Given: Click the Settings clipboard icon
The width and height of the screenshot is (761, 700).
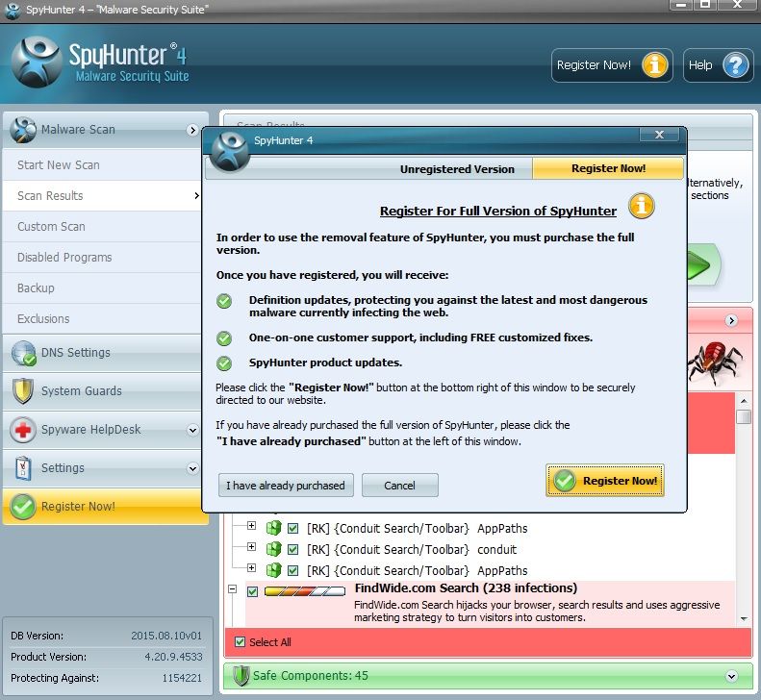Looking at the screenshot, I should point(23,468).
